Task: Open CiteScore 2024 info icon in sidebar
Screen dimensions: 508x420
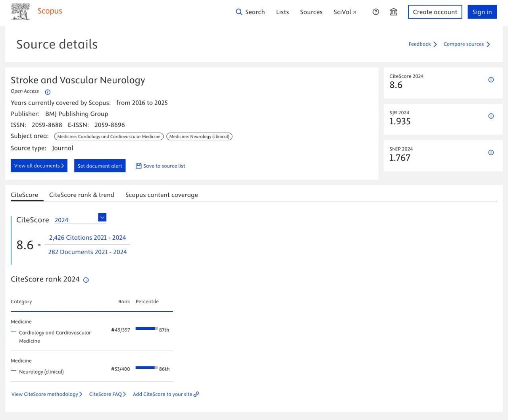Action: (491, 80)
